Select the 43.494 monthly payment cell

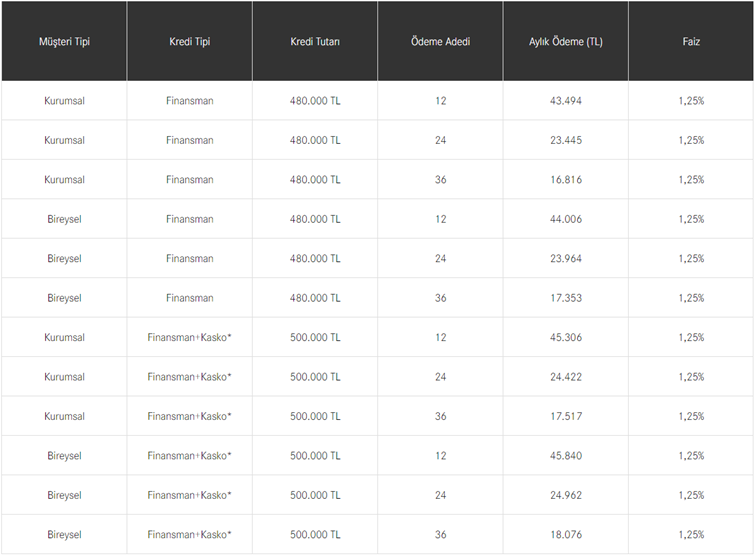click(566, 101)
